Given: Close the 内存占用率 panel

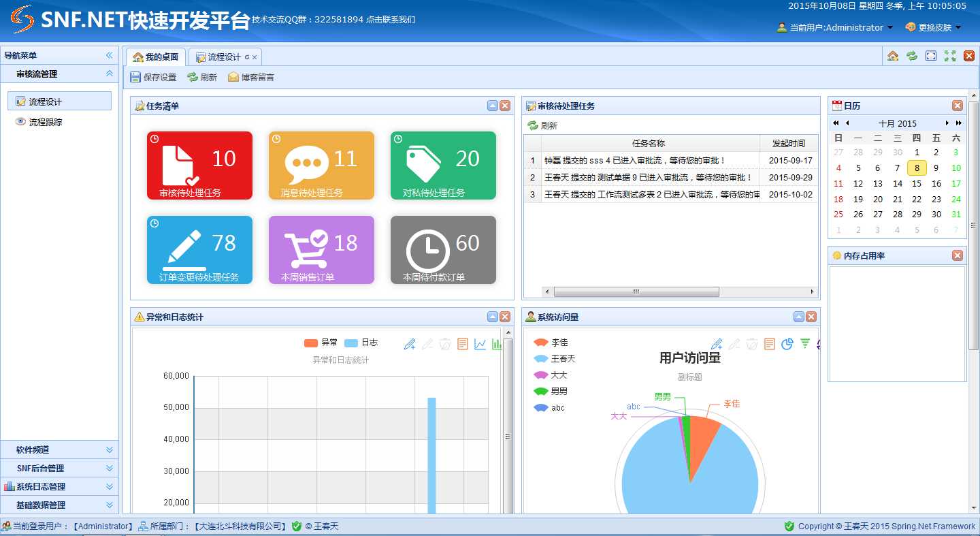Looking at the screenshot, I should 958,255.
